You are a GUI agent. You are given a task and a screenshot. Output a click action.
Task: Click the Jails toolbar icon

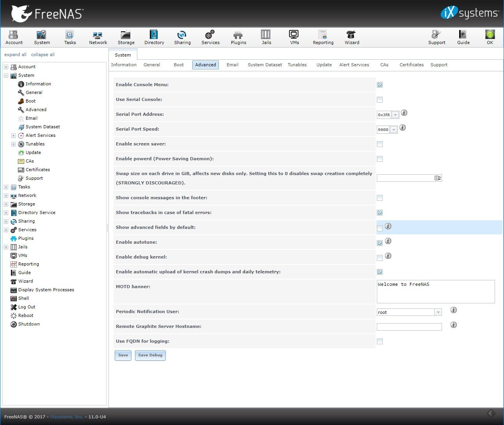266,37
